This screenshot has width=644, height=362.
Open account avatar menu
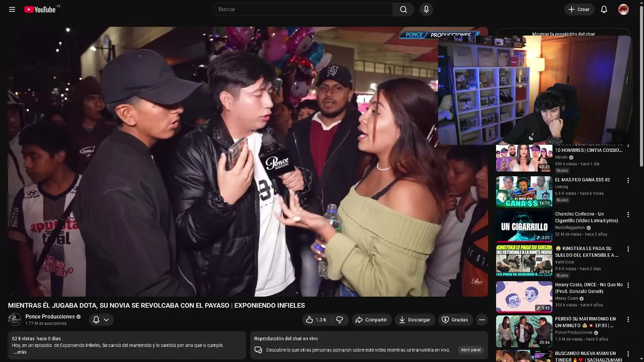623,10
